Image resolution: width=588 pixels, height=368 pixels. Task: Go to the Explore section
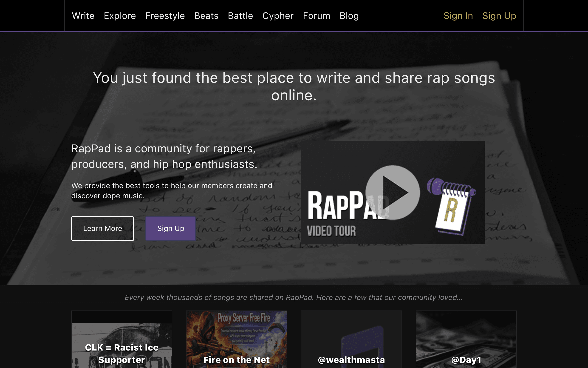pos(120,16)
